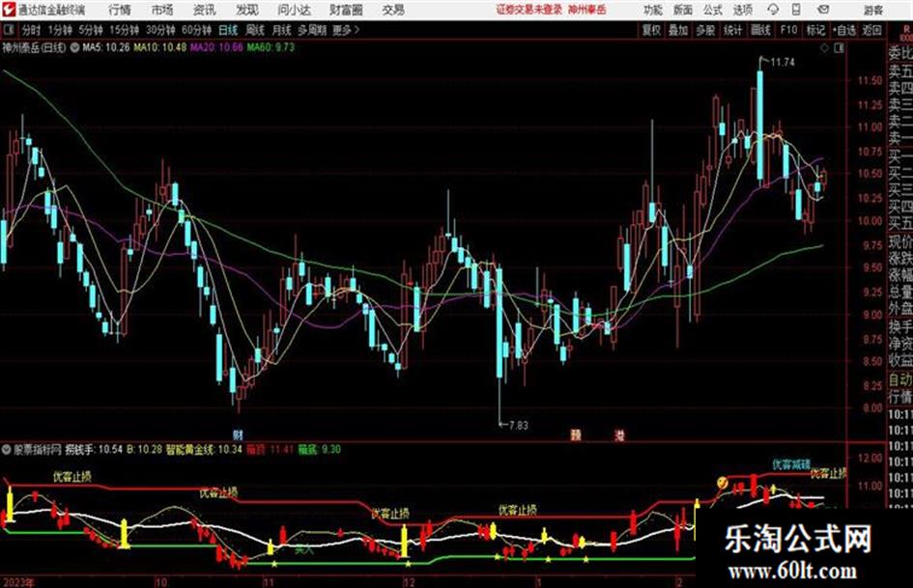Open the F10 company info button
This screenshot has height=588, width=913.
[x=789, y=30]
